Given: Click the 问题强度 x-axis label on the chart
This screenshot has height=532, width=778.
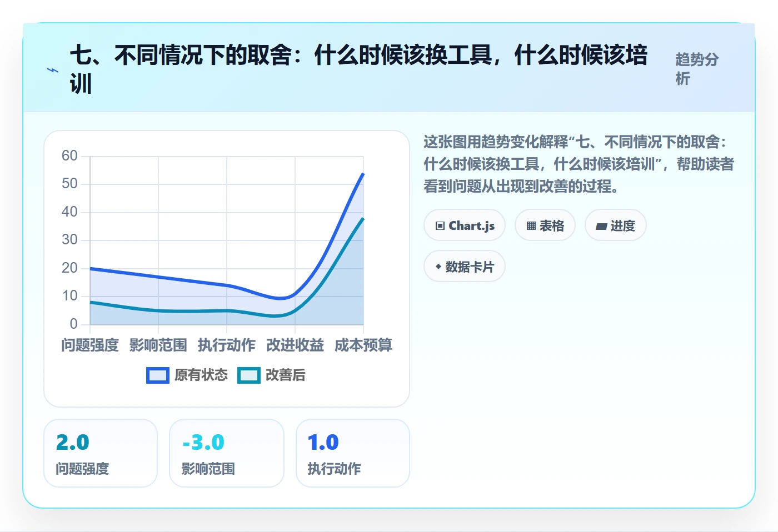Looking at the screenshot, I should point(90,345).
